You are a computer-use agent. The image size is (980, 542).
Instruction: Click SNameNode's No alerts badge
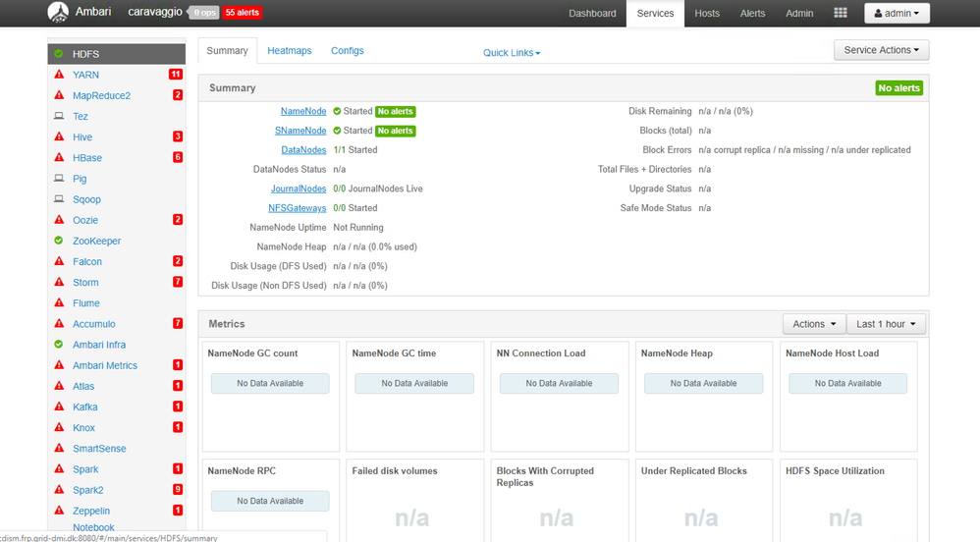395,131
